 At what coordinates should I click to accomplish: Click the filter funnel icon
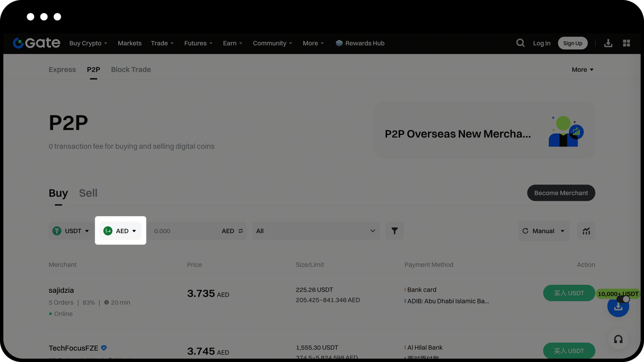click(394, 231)
